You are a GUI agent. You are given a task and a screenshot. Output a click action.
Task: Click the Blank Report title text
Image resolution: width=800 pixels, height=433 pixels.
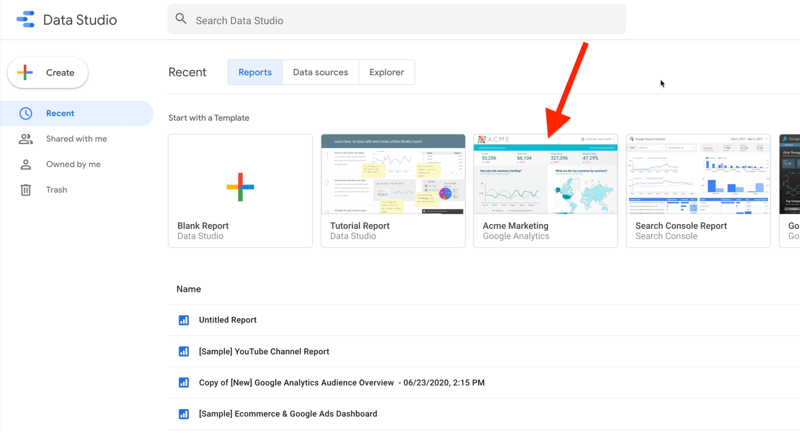pos(203,225)
